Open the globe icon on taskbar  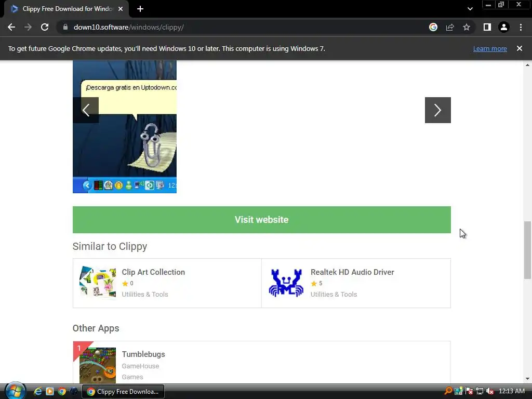pyautogui.click(x=74, y=391)
